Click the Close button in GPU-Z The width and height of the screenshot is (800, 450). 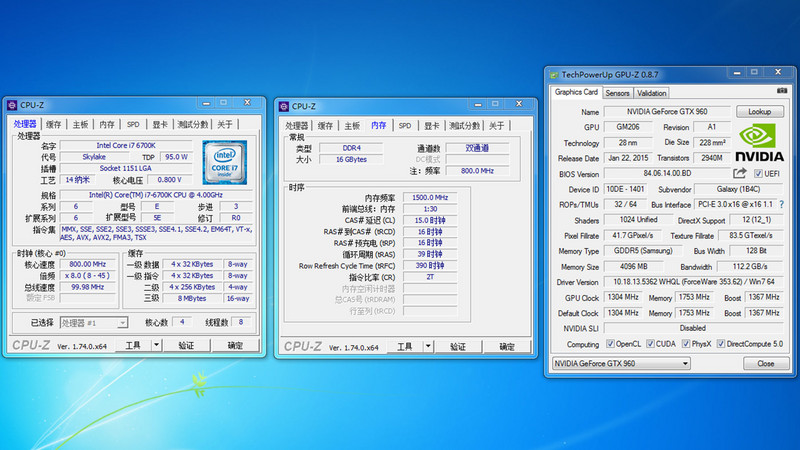[x=766, y=364]
